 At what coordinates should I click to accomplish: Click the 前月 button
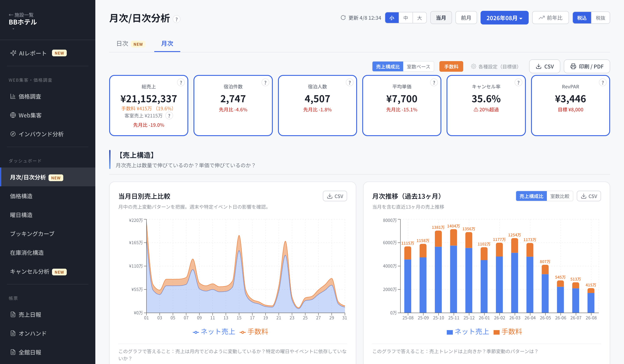point(466,18)
